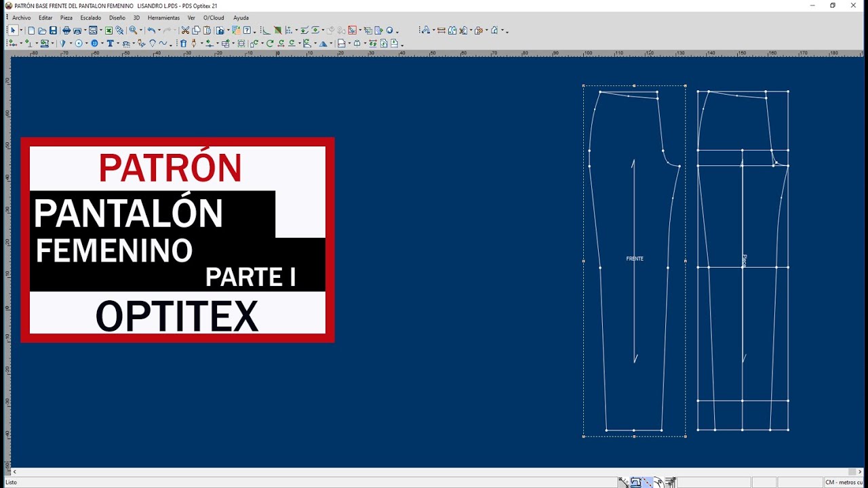Click the red arrows ruler icon
Image resolution: width=868 pixels, height=488 pixels.
coord(441,30)
